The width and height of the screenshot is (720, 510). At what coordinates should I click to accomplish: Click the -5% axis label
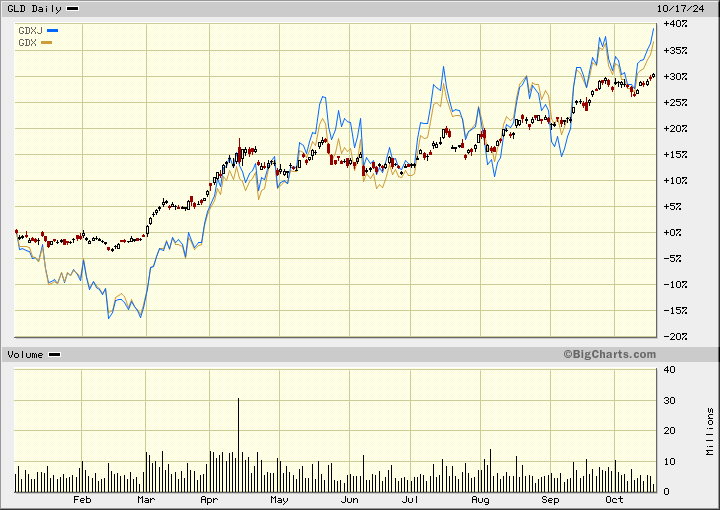tap(673, 258)
